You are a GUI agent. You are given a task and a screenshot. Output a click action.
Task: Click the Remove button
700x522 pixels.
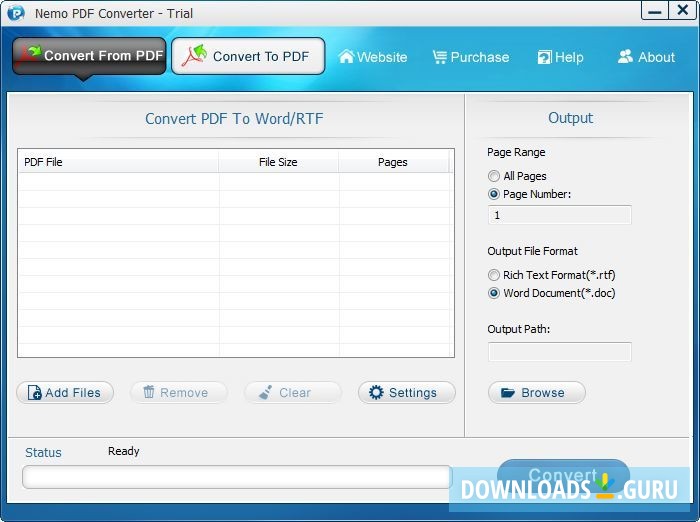(x=179, y=393)
